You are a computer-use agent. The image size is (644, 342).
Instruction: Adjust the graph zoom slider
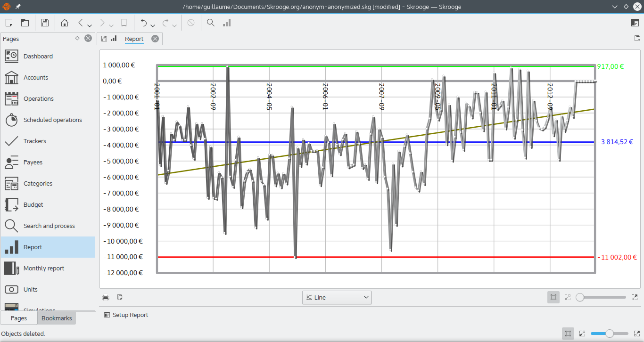[603, 297]
